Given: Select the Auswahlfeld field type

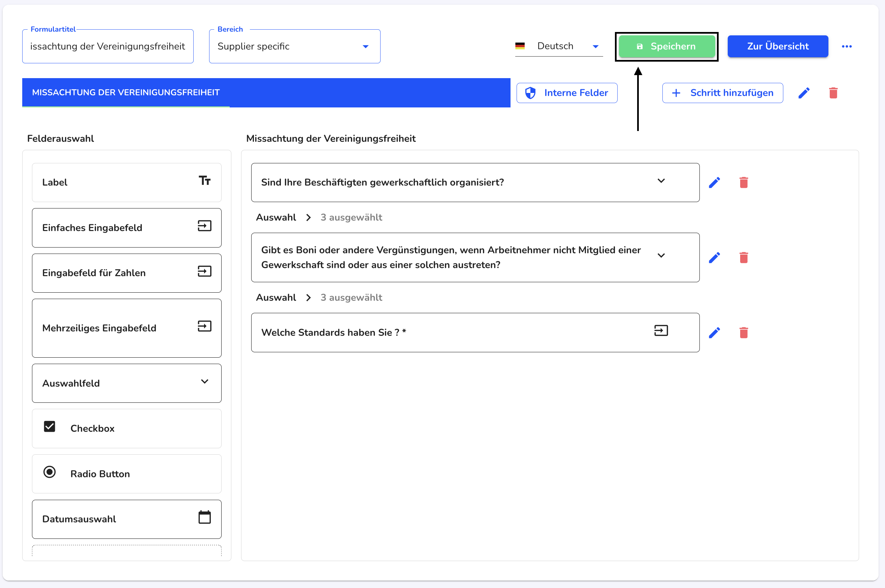Looking at the screenshot, I should pyautogui.click(x=127, y=383).
